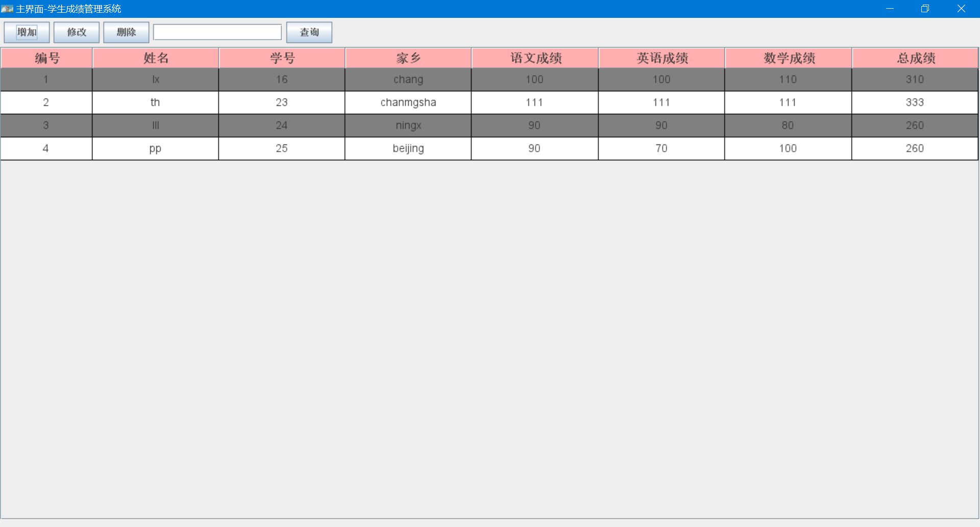Screen dimensions: 980x527
Task: Click total score '260' in lll's row
Action: pos(915,126)
